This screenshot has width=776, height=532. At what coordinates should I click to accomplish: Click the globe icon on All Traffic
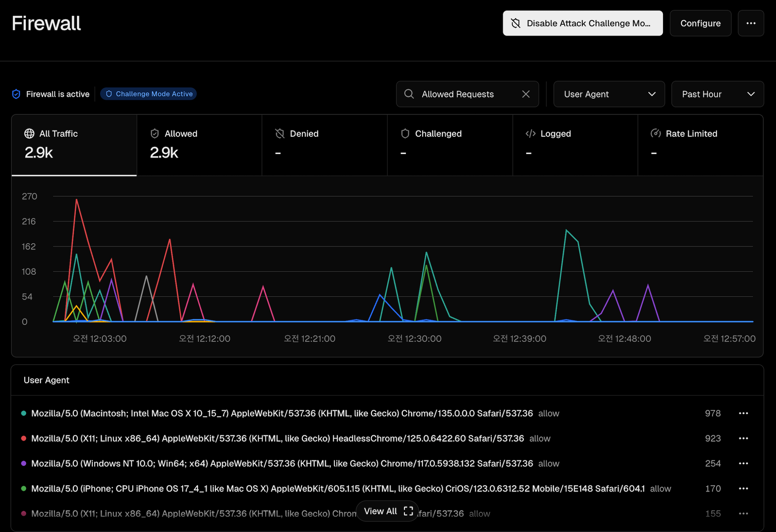[29, 133]
